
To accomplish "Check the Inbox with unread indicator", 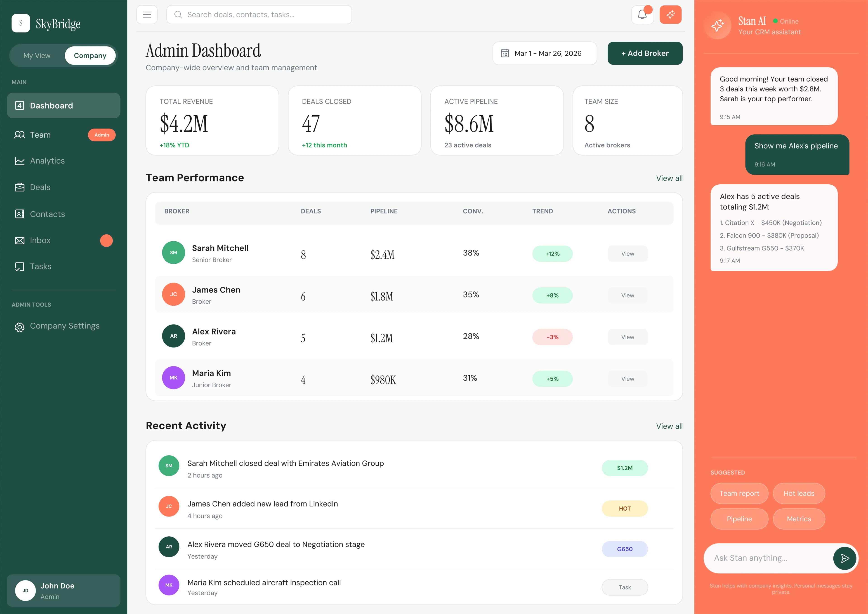I will pos(40,240).
